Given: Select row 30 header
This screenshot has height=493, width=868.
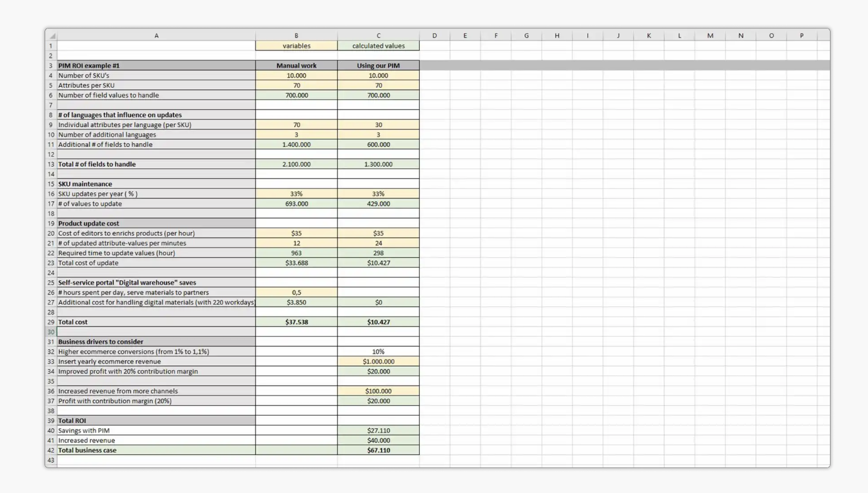Looking at the screenshot, I should 51,332.
